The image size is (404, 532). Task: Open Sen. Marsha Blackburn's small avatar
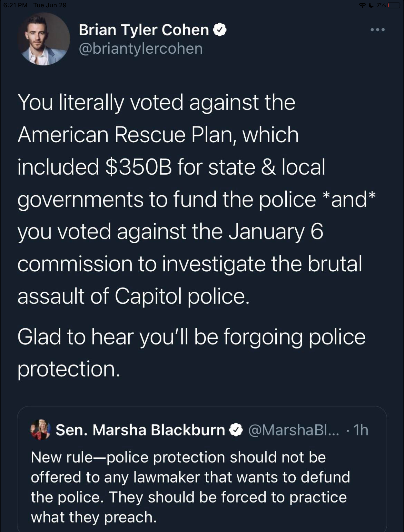41,429
